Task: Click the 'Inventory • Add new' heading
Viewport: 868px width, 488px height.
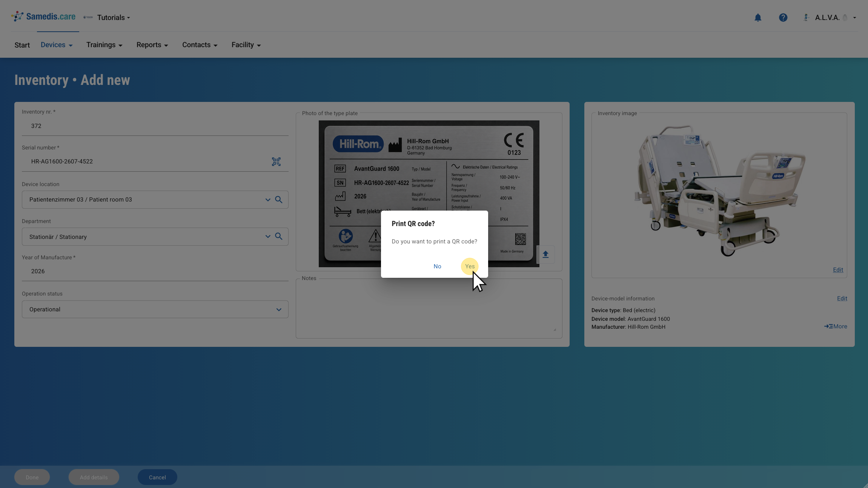Action: pyautogui.click(x=72, y=80)
